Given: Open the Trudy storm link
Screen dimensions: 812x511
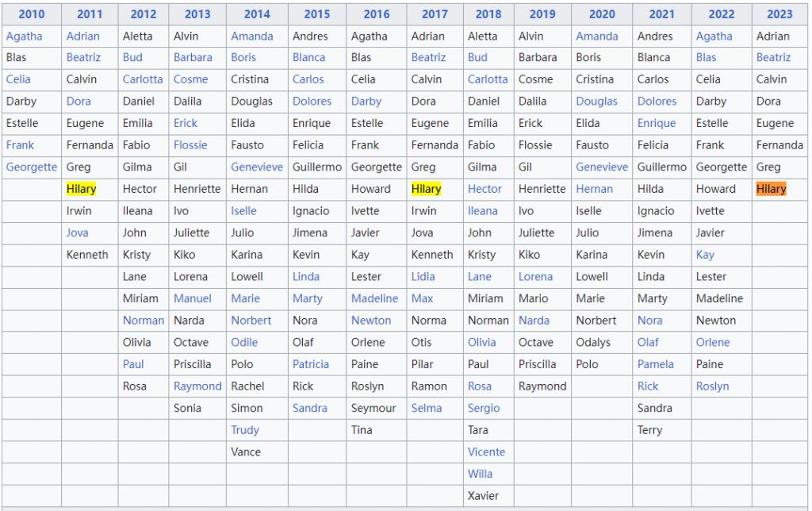Looking at the screenshot, I should click(x=245, y=430).
